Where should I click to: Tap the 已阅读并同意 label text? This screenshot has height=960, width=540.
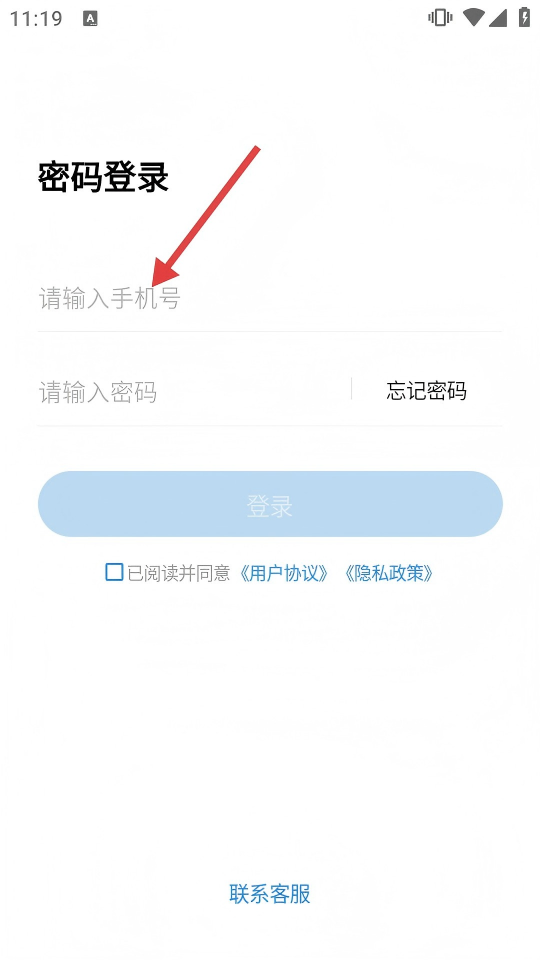(x=179, y=573)
